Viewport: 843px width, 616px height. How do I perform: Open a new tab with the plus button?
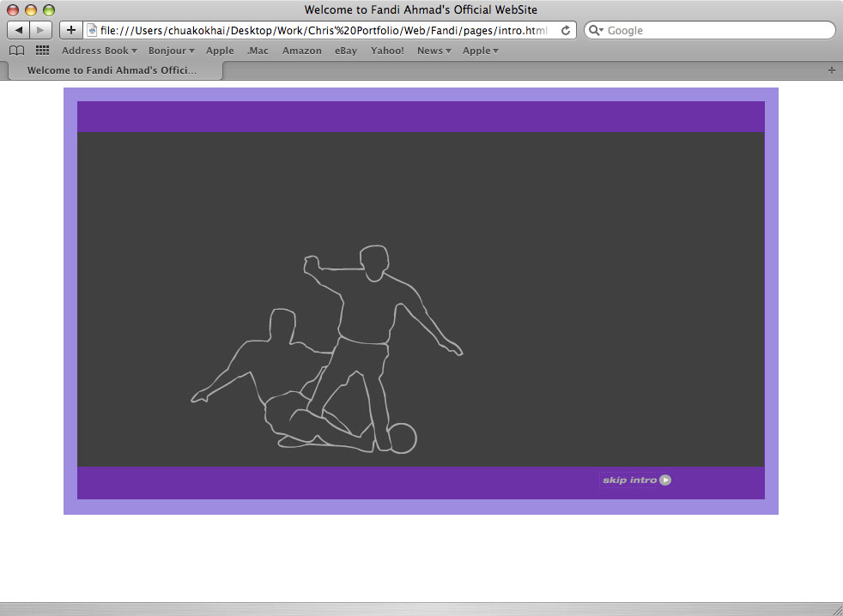point(832,70)
